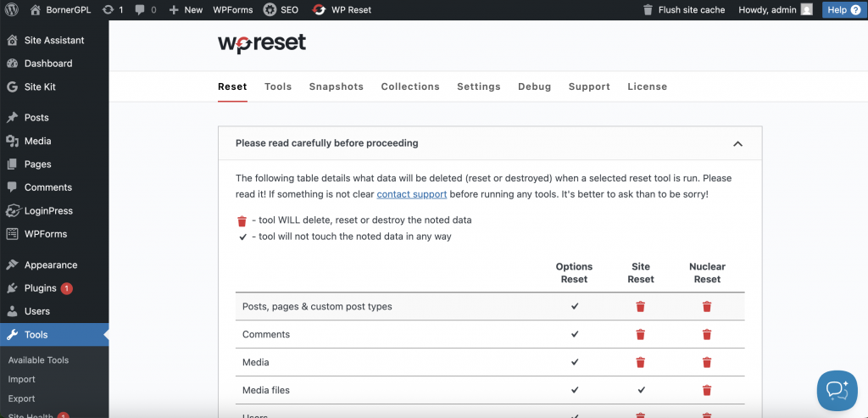The height and width of the screenshot is (418, 868).
Task: Click the red trash legend icon
Action: pyautogui.click(x=242, y=221)
